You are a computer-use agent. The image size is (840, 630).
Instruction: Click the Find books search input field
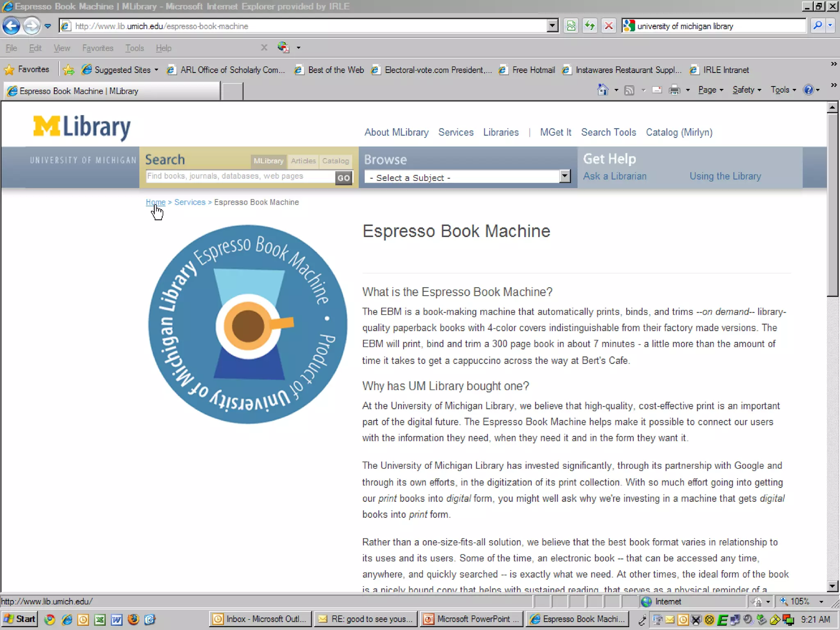tap(240, 176)
